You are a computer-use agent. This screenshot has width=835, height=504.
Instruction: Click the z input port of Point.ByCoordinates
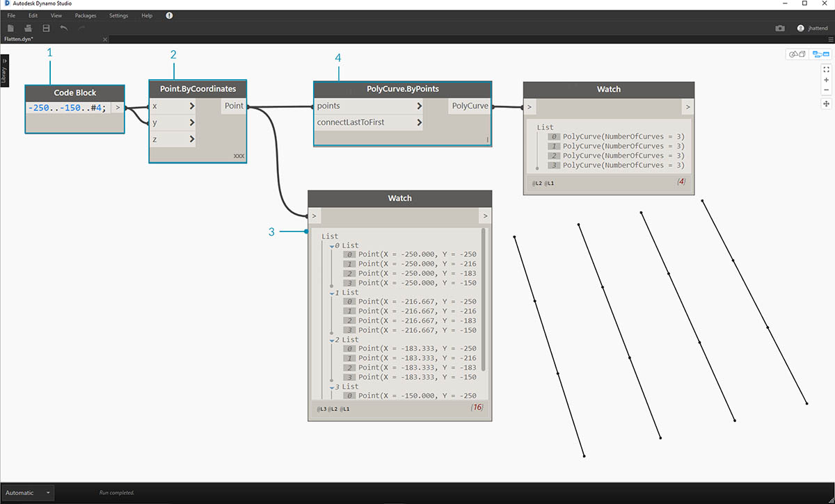(173, 139)
